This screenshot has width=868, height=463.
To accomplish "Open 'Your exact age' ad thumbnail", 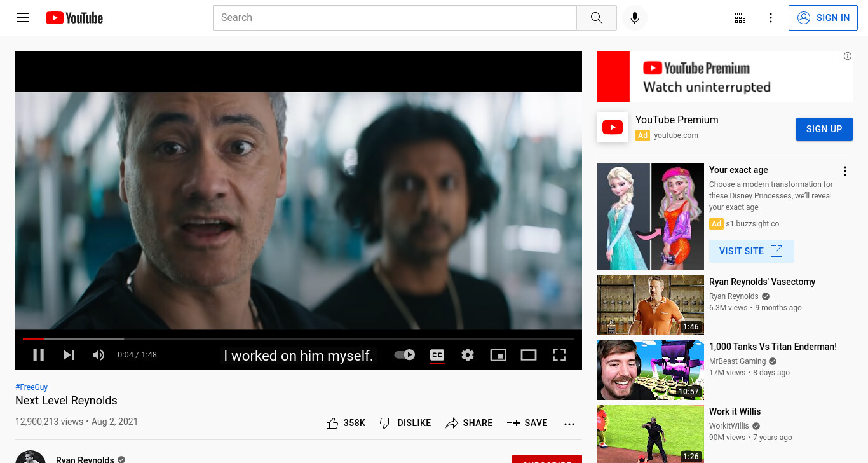I will click(x=651, y=217).
